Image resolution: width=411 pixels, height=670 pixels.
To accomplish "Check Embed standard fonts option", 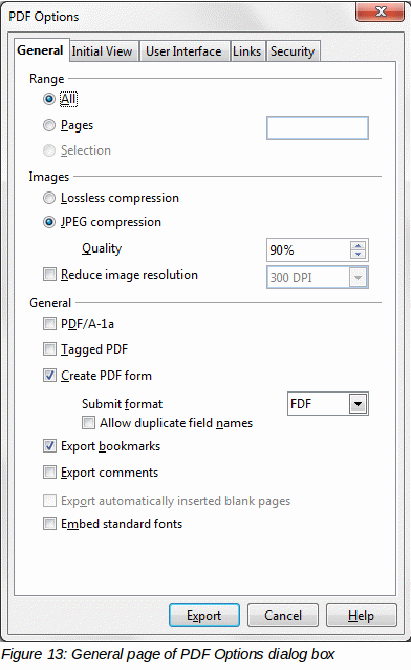I will pos(50,523).
